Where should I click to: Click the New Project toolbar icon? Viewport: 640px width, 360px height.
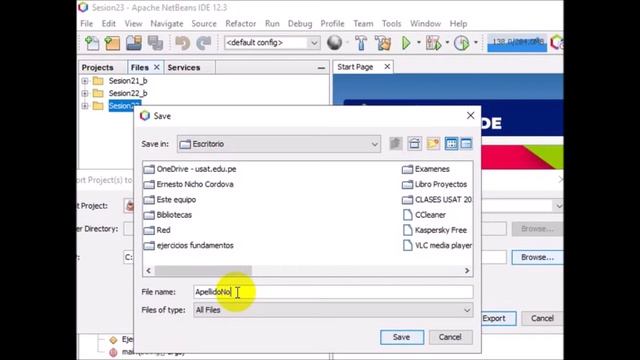tap(112, 43)
